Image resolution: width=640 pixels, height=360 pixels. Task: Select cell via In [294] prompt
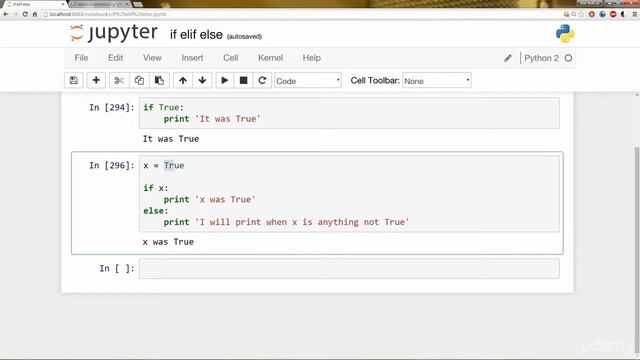(x=112, y=107)
